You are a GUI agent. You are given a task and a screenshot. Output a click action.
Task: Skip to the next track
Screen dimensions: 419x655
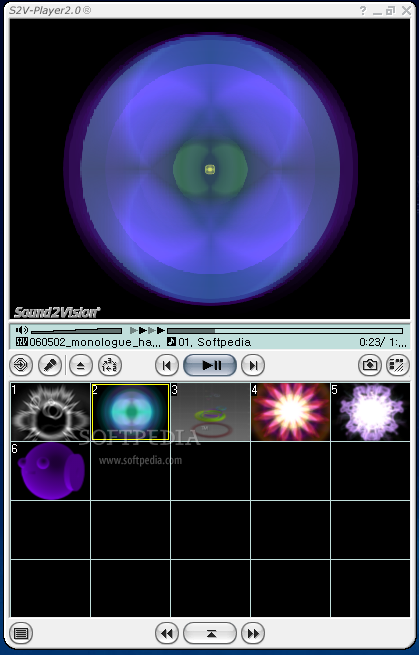point(253,366)
